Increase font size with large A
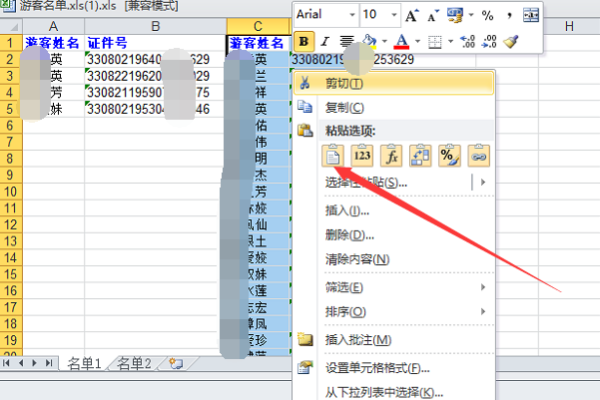This screenshot has width=600, height=400. tap(412, 16)
